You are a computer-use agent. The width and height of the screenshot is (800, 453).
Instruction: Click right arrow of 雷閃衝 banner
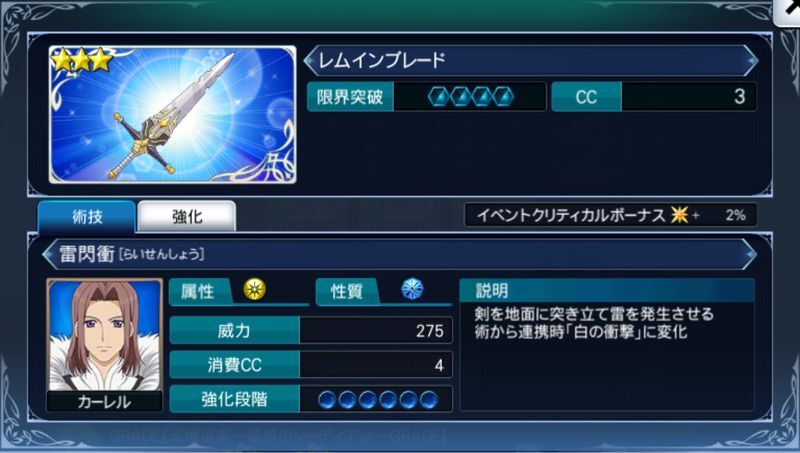click(x=750, y=254)
